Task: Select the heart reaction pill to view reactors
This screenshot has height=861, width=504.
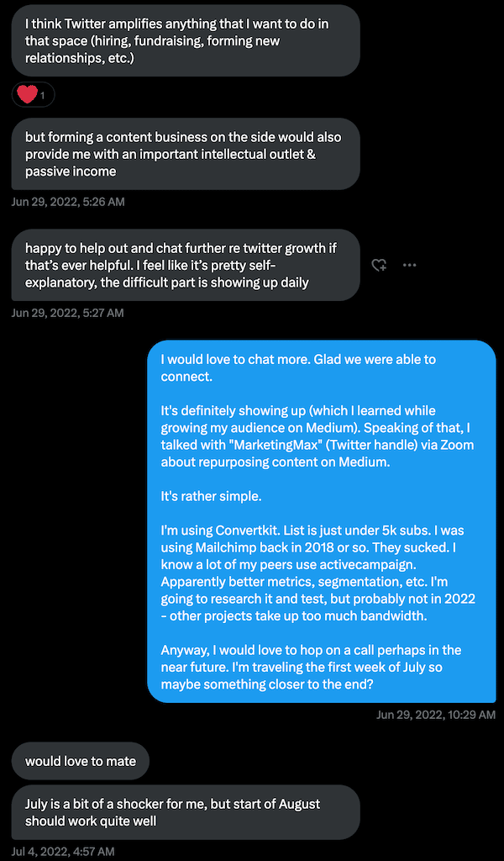Action: click(x=32, y=94)
